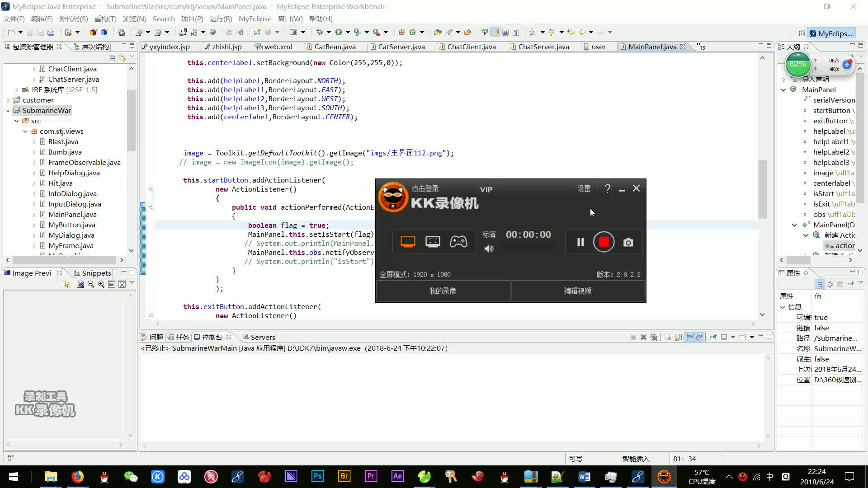Click the monitor/screen capture icon
This screenshot has width=868, height=488.
point(407,241)
